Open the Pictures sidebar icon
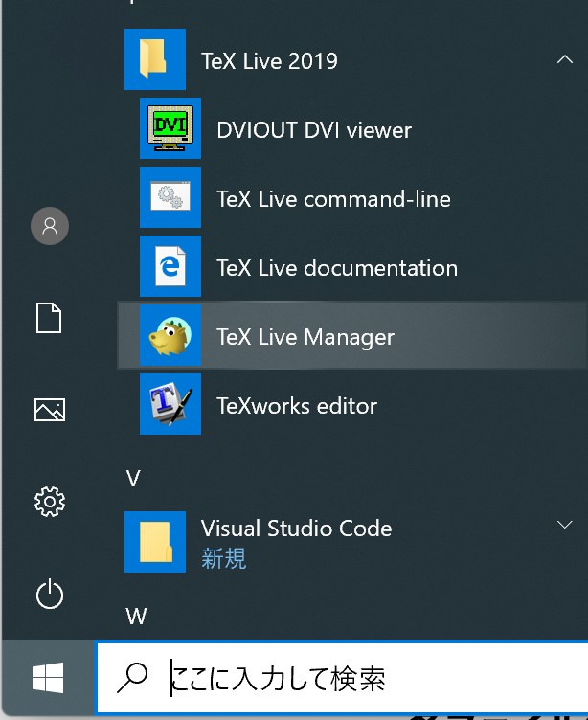The width and height of the screenshot is (588, 720). [x=50, y=410]
